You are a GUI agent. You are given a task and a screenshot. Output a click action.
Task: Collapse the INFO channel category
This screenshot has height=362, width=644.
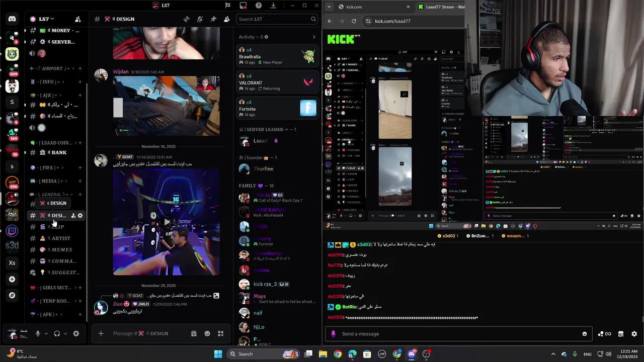pyautogui.click(x=48, y=82)
